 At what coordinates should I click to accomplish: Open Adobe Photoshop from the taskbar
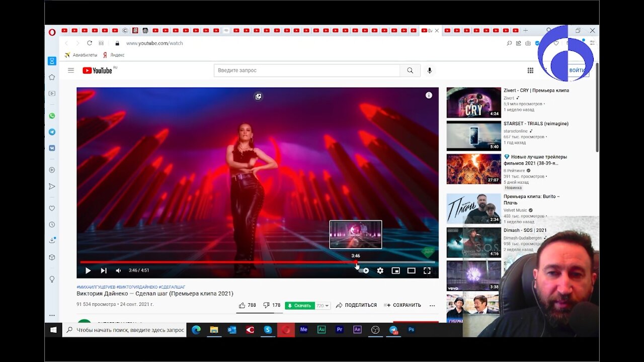[411, 330]
